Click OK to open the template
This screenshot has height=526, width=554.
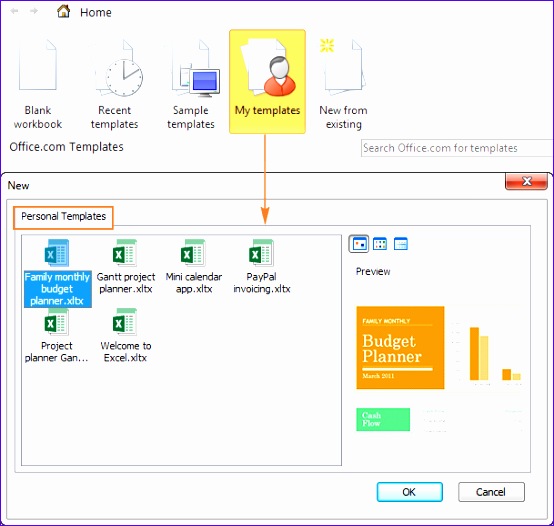point(409,492)
